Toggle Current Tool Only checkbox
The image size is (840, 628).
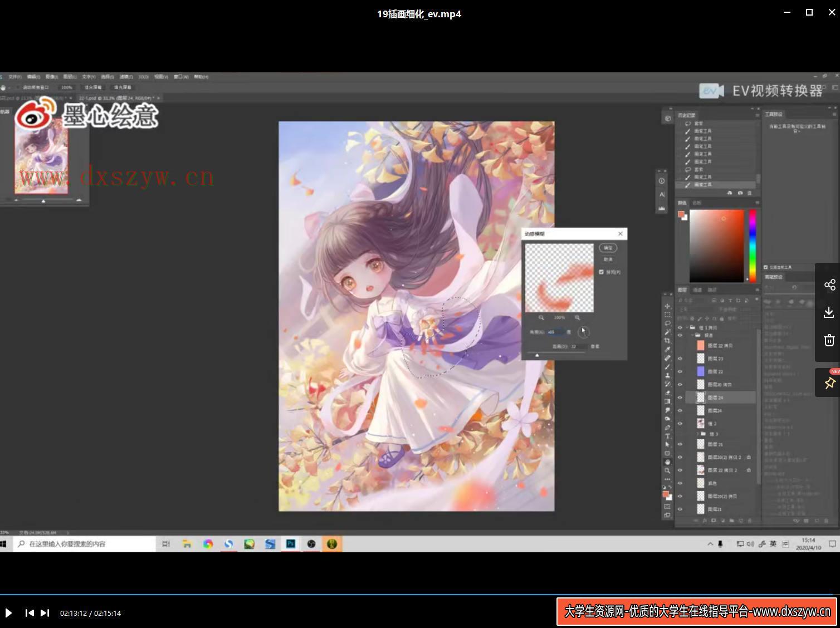[x=766, y=267]
